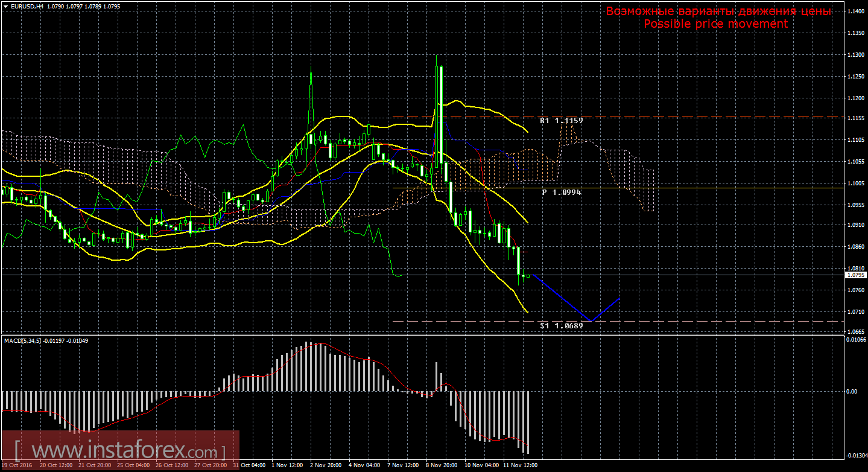
Task: Click the 7 Nov 12:00 time label
Action: pyautogui.click(x=403, y=465)
